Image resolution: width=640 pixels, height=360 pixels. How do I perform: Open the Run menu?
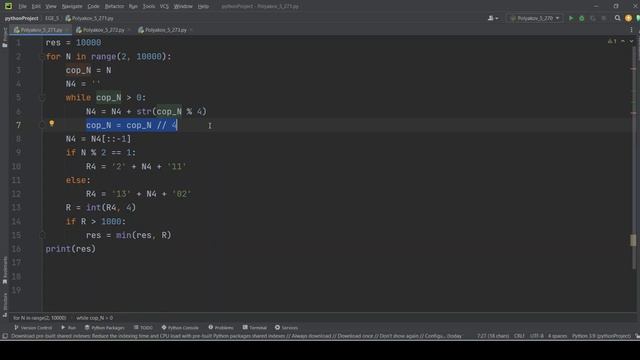(133, 7)
